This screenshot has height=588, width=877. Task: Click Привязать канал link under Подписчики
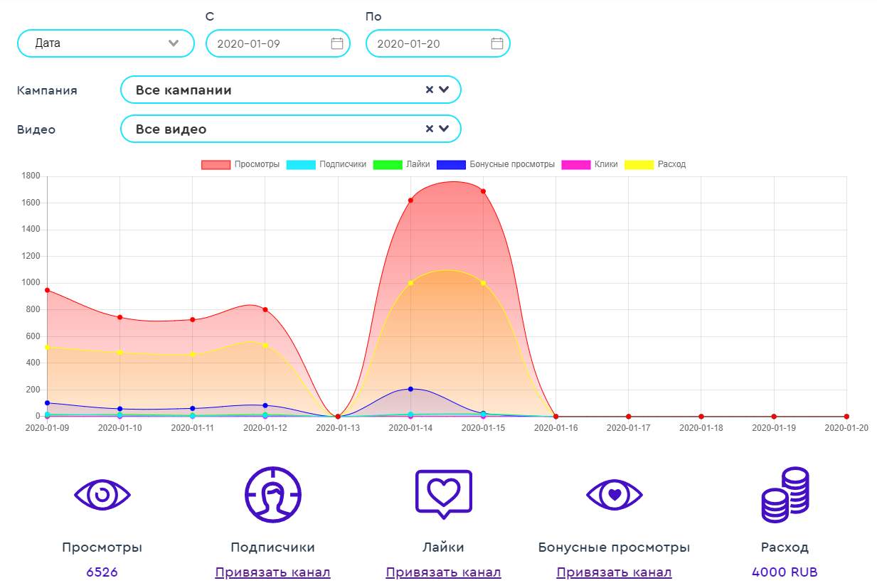272,572
